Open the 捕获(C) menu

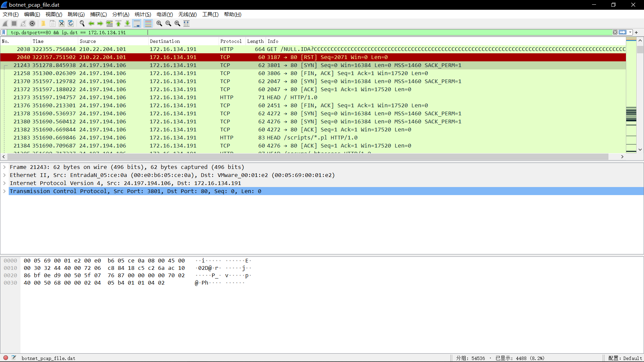pos(99,14)
